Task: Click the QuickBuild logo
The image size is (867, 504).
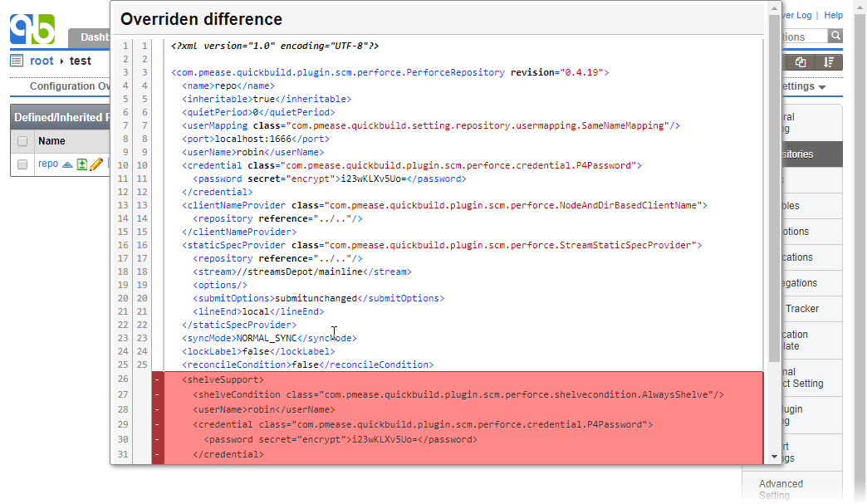Action: 32,29
